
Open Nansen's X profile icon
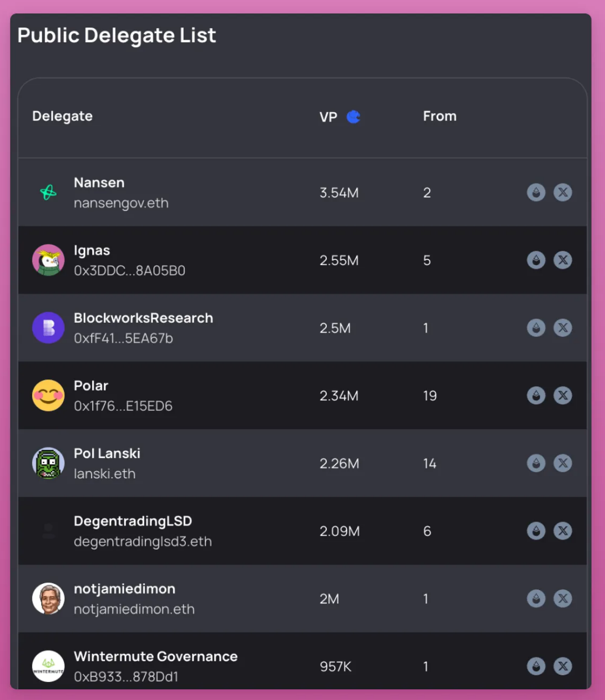click(562, 193)
